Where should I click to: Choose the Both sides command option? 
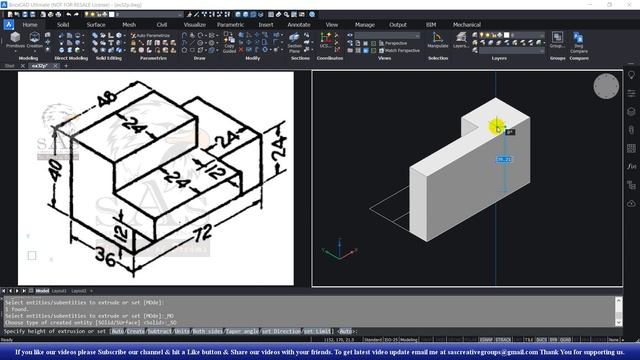207,331
